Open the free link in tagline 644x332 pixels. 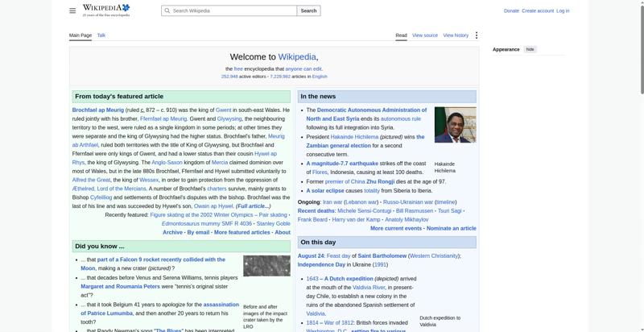click(x=238, y=69)
